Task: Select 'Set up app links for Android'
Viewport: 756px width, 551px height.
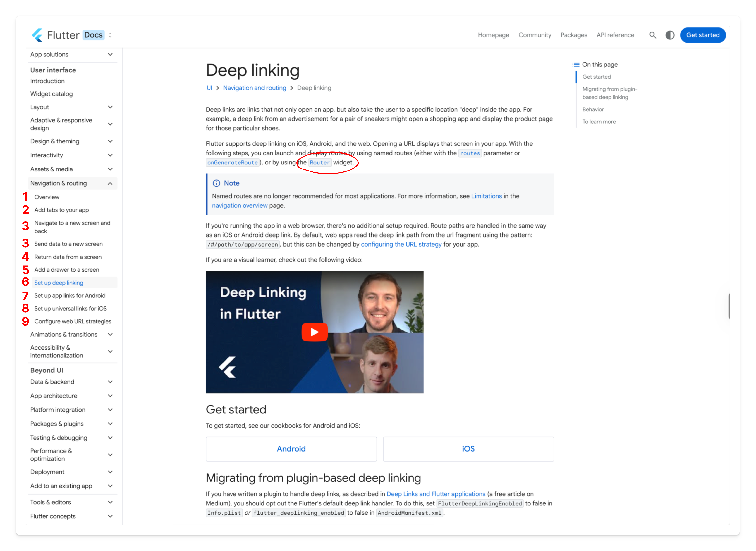Action: tap(70, 295)
